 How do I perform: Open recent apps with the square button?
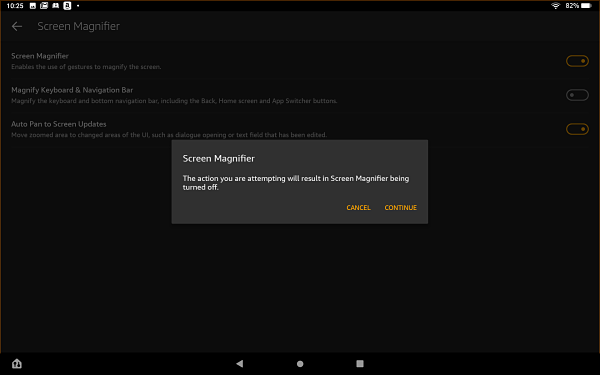tap(360, 364)
